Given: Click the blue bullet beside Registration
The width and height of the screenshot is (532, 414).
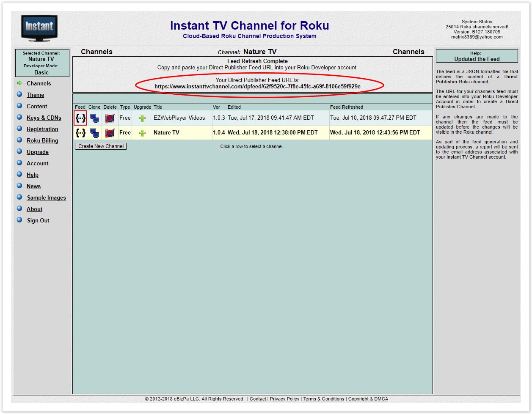Looking at the screenshot, I should (19, 129).
